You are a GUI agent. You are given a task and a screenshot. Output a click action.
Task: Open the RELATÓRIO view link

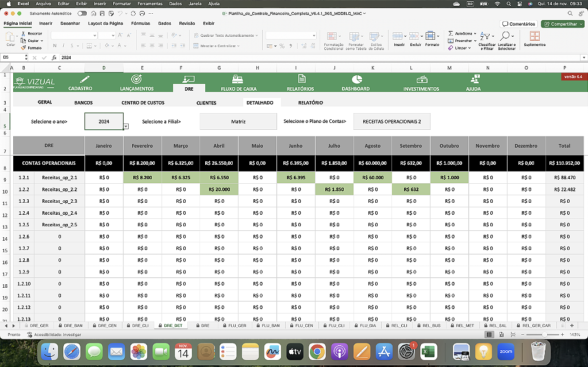click(310, 103)
